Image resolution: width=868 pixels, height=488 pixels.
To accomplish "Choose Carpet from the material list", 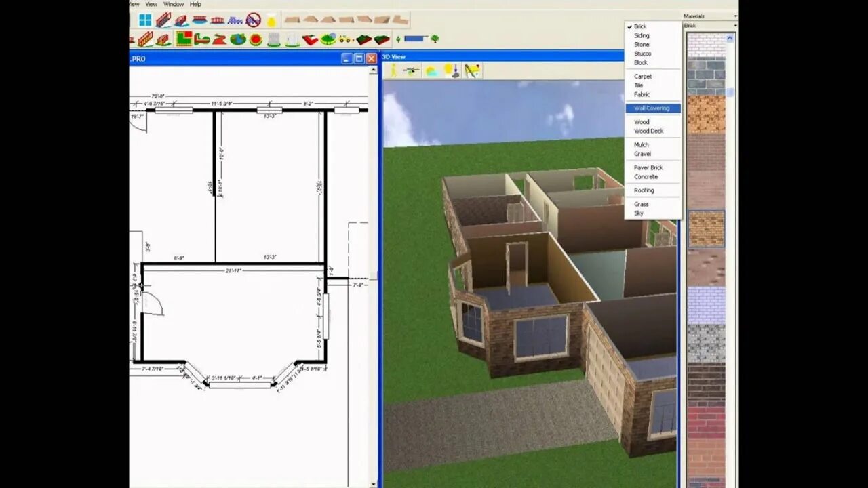I will point(643,77).
